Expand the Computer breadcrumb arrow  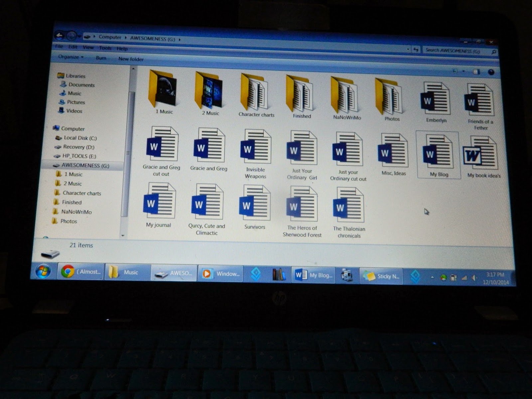click(126, 38)
